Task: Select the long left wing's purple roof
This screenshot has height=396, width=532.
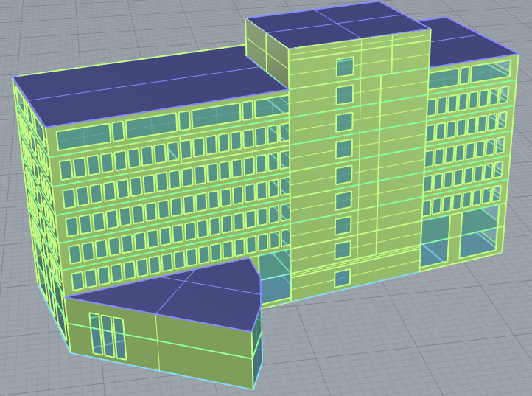Action: 150,85
